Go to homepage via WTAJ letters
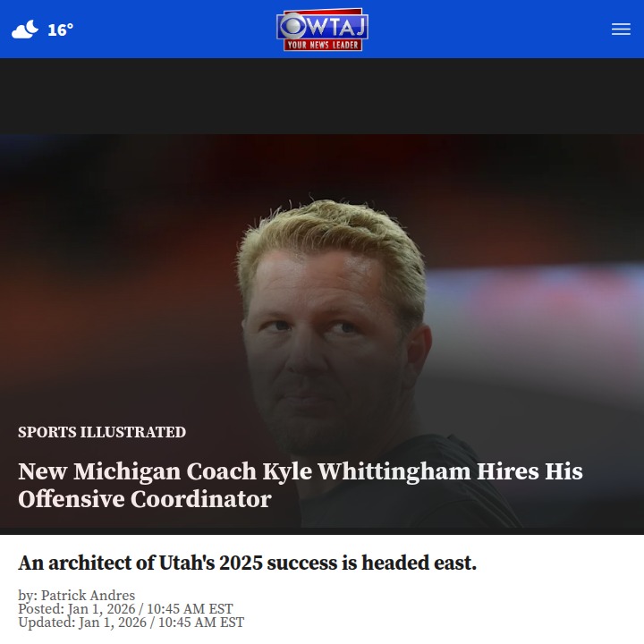 (x=335, y=26)
